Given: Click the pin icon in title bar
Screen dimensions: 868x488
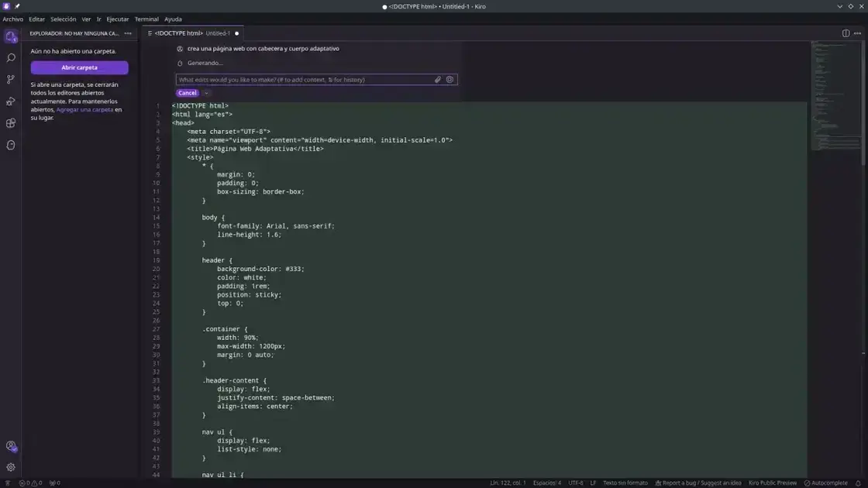Looking at the screenshot, I should click(x=17, y=6).
